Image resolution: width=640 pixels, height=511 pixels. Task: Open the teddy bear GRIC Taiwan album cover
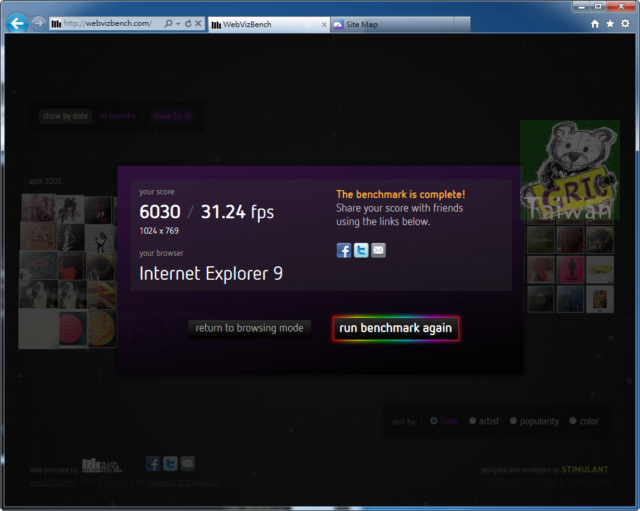point(570,170)
